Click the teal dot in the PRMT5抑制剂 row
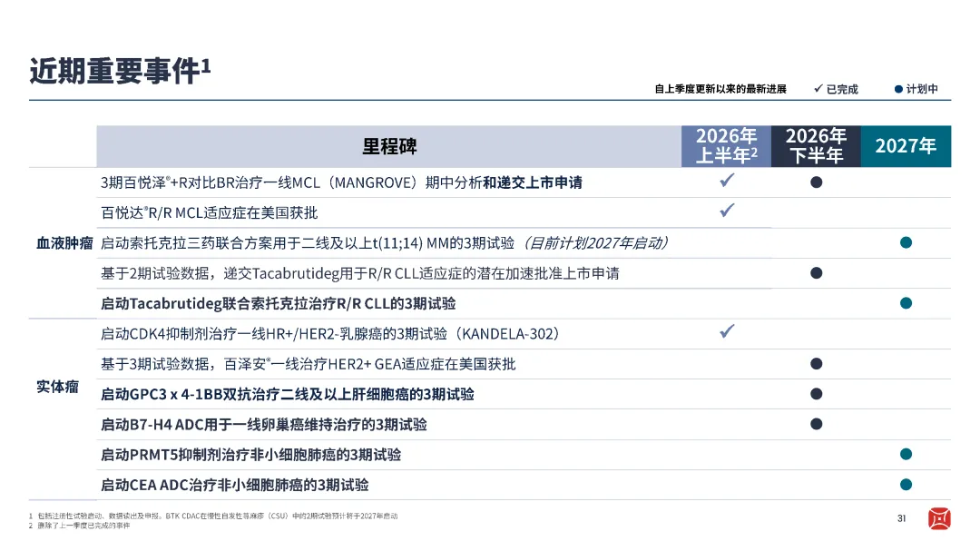The image size is (980, 551). [x=906, y=454]
